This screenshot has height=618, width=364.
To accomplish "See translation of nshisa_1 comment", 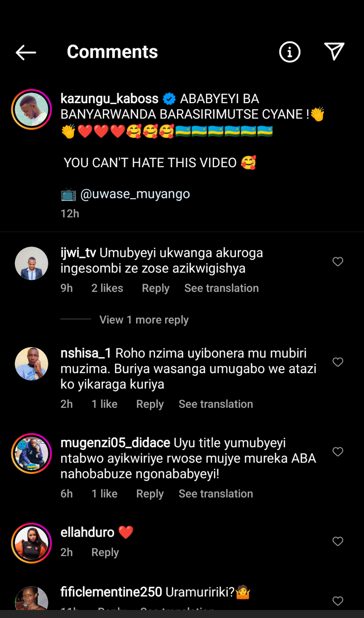I will pyautogui.click(x=216, y=404).
